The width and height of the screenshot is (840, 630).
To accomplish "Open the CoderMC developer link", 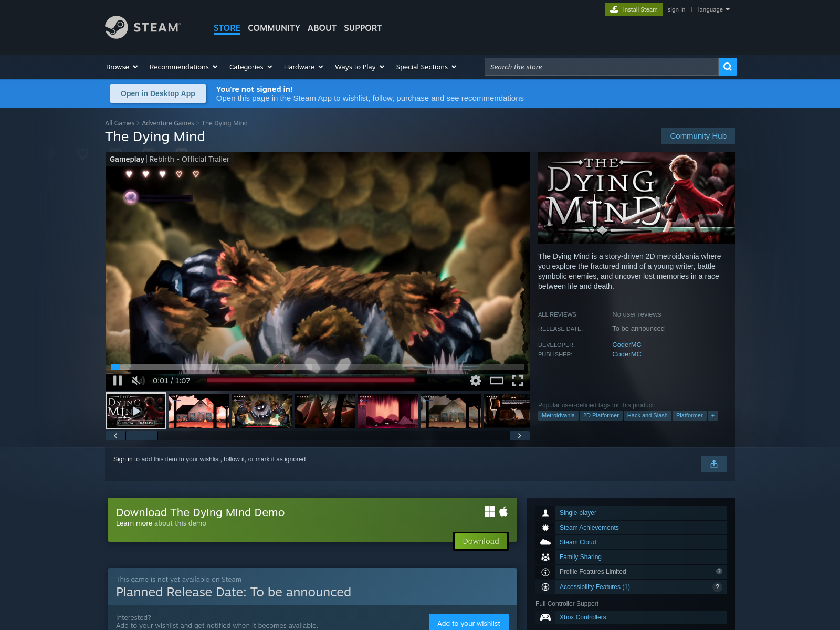I will click(x=627, y=345).
